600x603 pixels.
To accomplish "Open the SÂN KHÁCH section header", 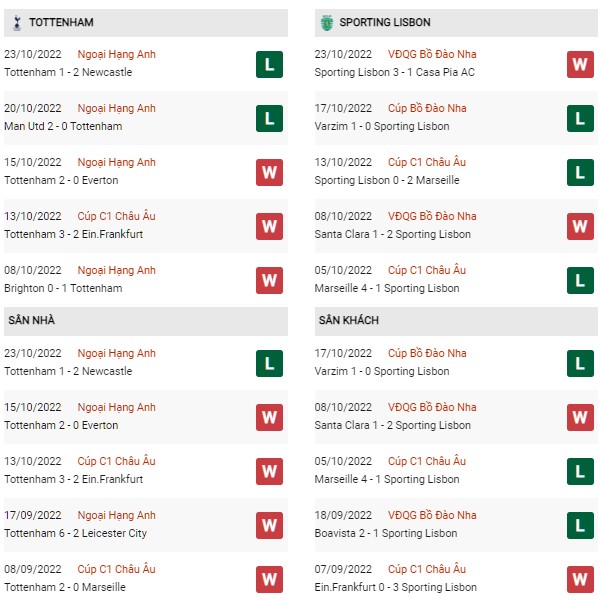I will 456,321.
